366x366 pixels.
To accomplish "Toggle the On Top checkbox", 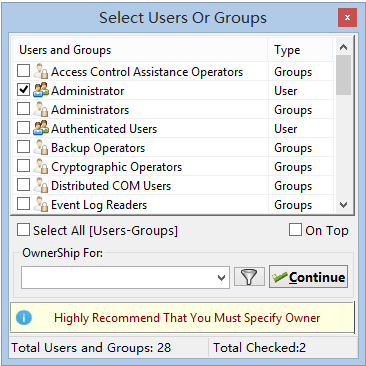I will tap(295, 230).
